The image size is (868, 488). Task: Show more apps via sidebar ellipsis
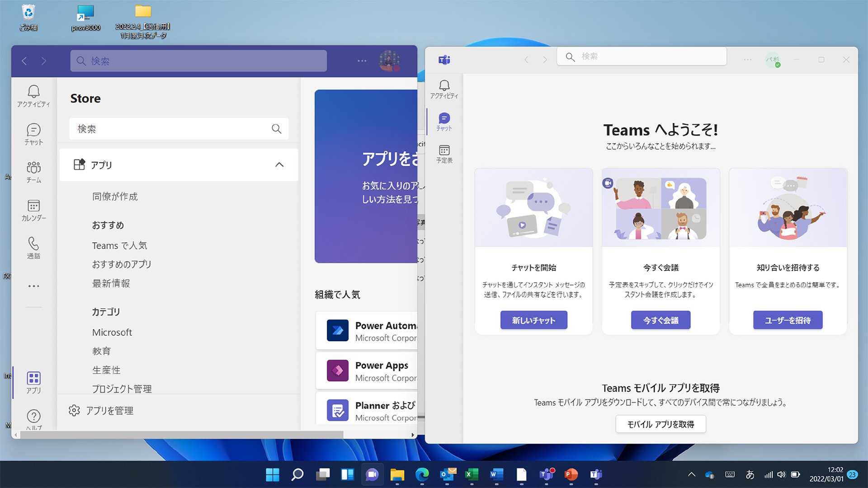[33, 286]
